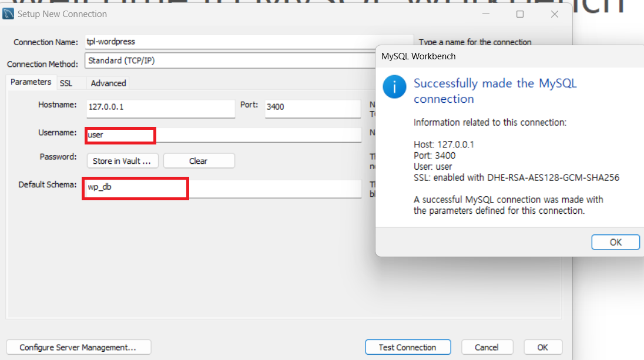
Task: Confirm setup dialog with OK at bottom
Action: tap(543, 347)
